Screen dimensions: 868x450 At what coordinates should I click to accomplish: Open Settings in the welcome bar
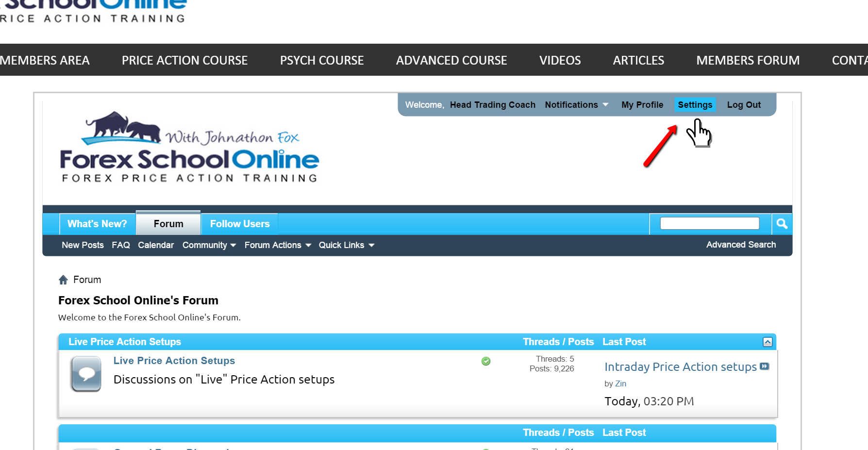(695, 105)
